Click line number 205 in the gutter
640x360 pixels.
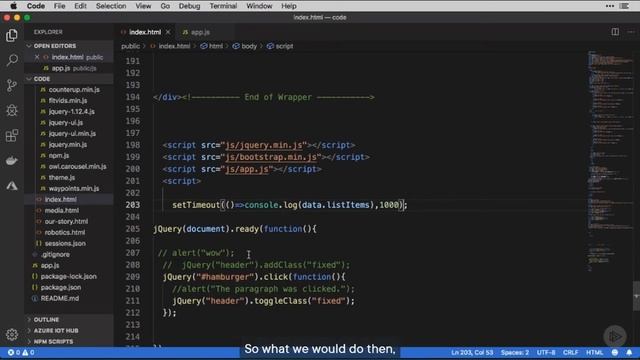point(132,229)
